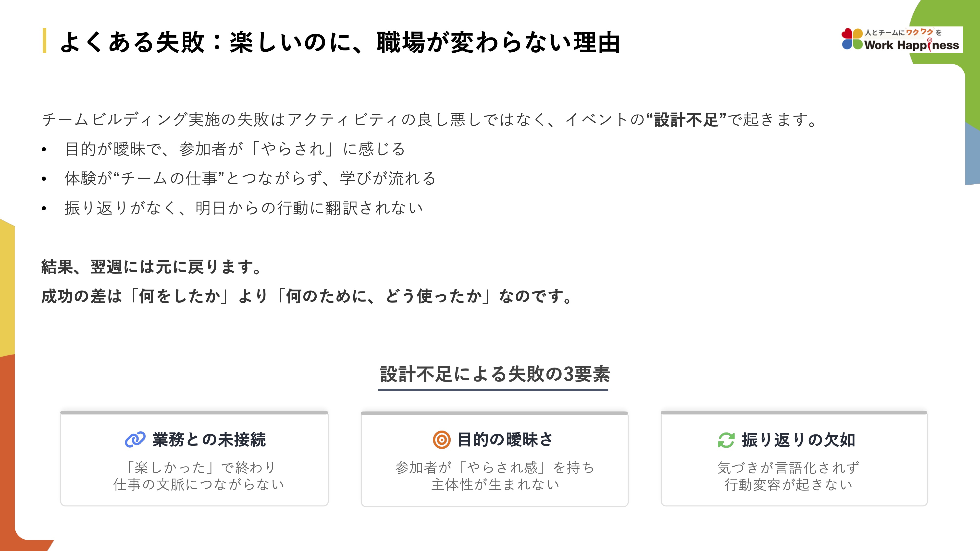
Task: Click the yellow accent bar beside the title
Action: [45, 40]
